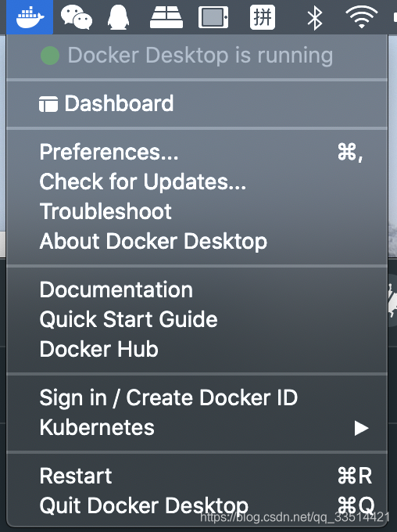The image size is (397, 532).
Task: Open the Dashboard menu entry
Action: click(x=197, y=103)
